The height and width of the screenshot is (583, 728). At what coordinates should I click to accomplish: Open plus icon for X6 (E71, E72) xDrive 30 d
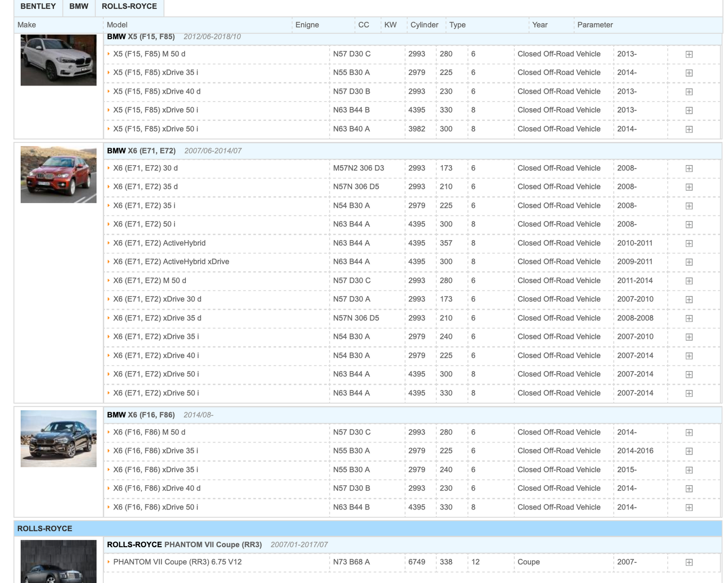point(689,300)
